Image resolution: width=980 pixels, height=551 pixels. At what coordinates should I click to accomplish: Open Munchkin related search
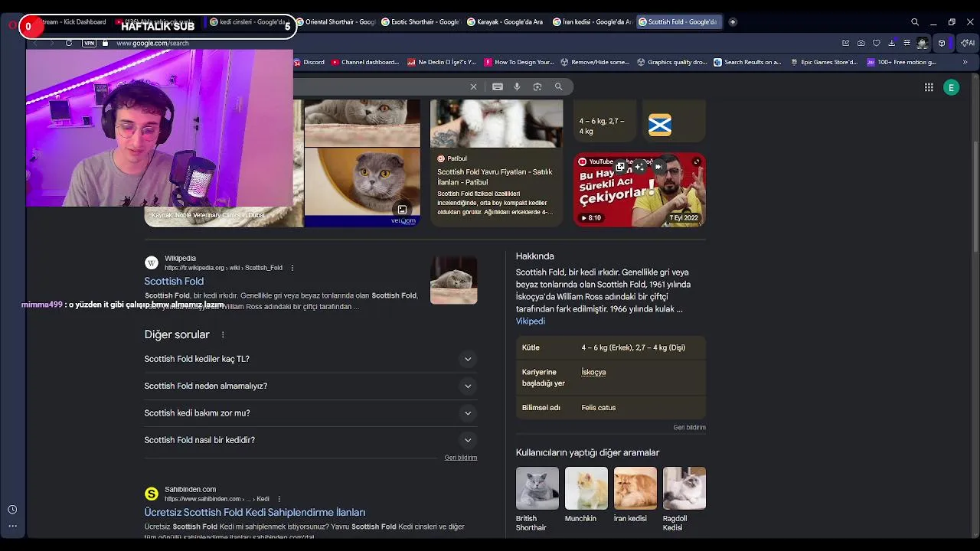point(586,496)
